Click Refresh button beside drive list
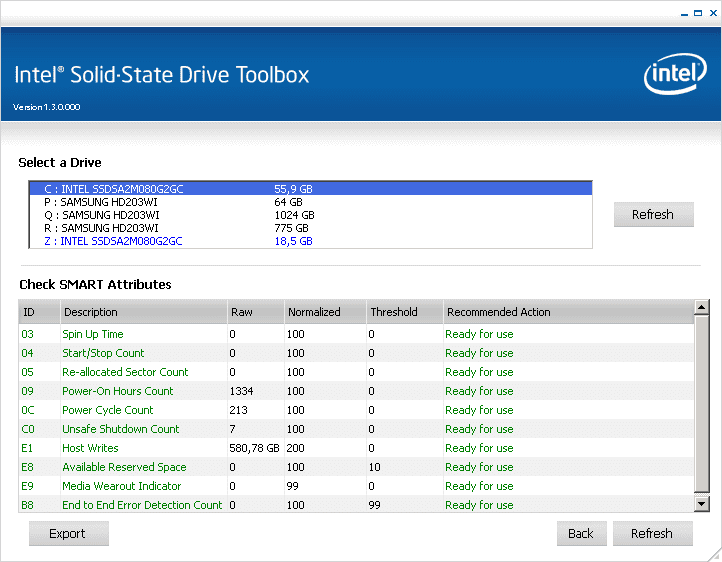This screenshot has height=562, width=722. pyautogui.click(x=653, y=214)
